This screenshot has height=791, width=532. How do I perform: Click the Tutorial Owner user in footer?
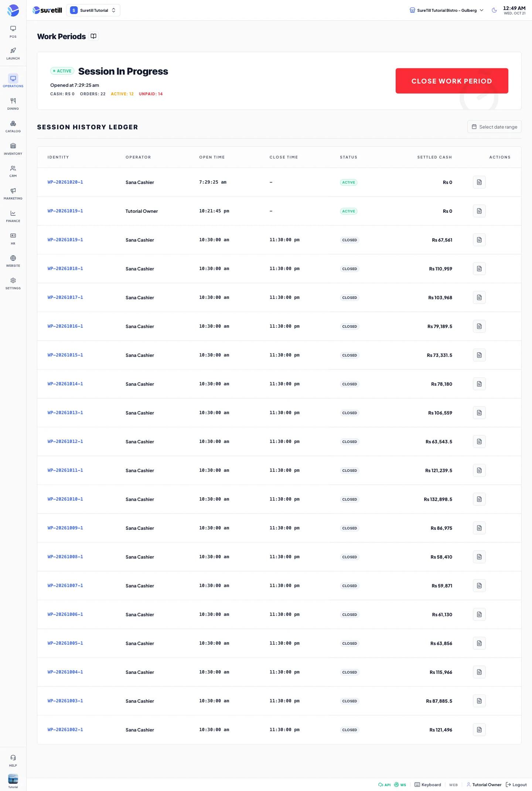[484, 785]
